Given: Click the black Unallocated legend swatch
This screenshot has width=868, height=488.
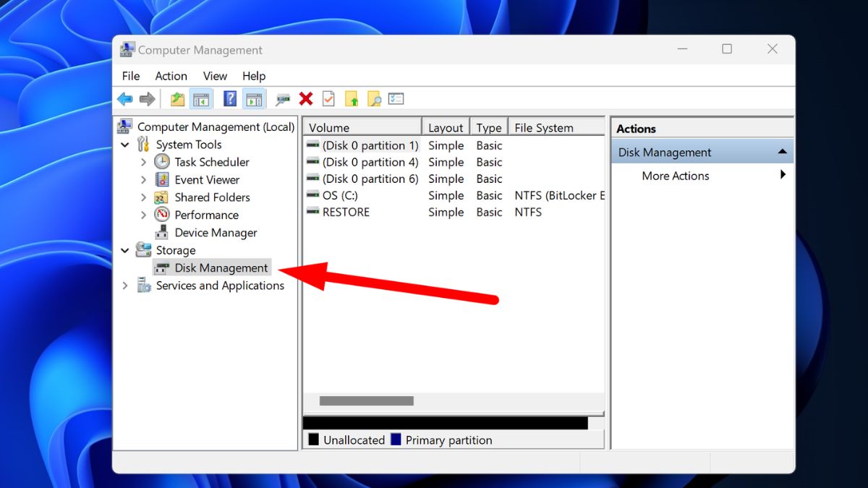Looking at the screenshot, I should 313,440.
